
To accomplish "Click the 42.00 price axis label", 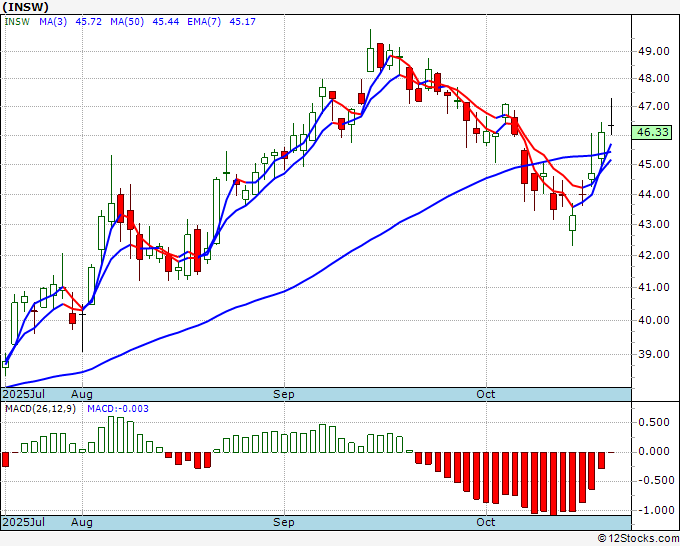I will 654,255.
